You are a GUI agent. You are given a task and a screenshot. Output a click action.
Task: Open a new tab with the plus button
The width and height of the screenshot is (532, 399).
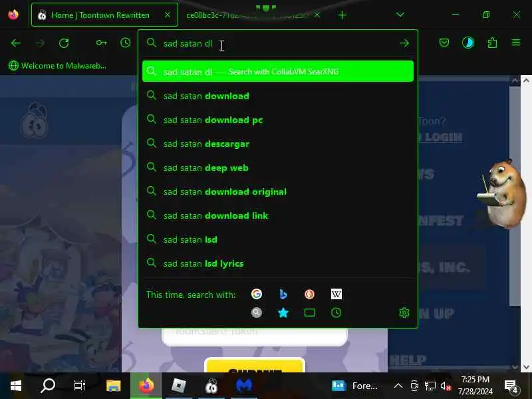[342, 15]
